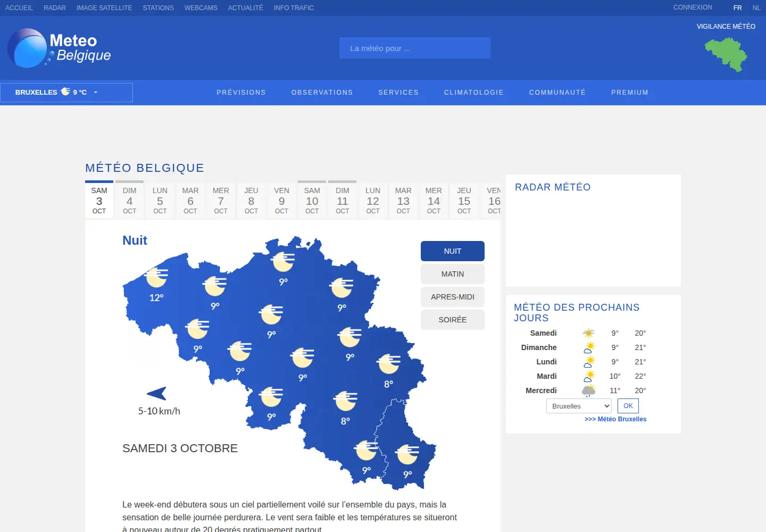Select the VEN 9 OCT day tab

(281, 200)
